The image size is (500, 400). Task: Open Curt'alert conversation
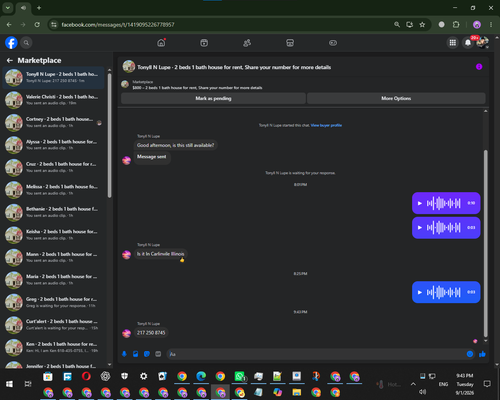(x=53, y=324)
